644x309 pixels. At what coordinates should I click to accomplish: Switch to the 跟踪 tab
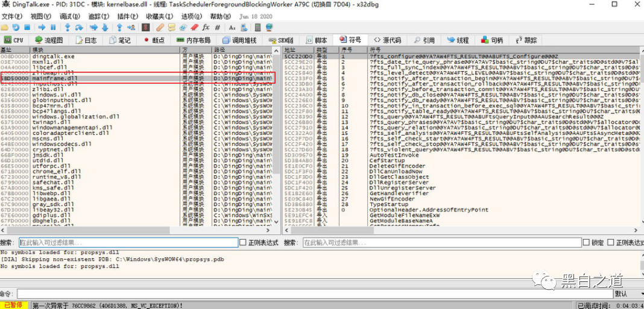(525, 40)
